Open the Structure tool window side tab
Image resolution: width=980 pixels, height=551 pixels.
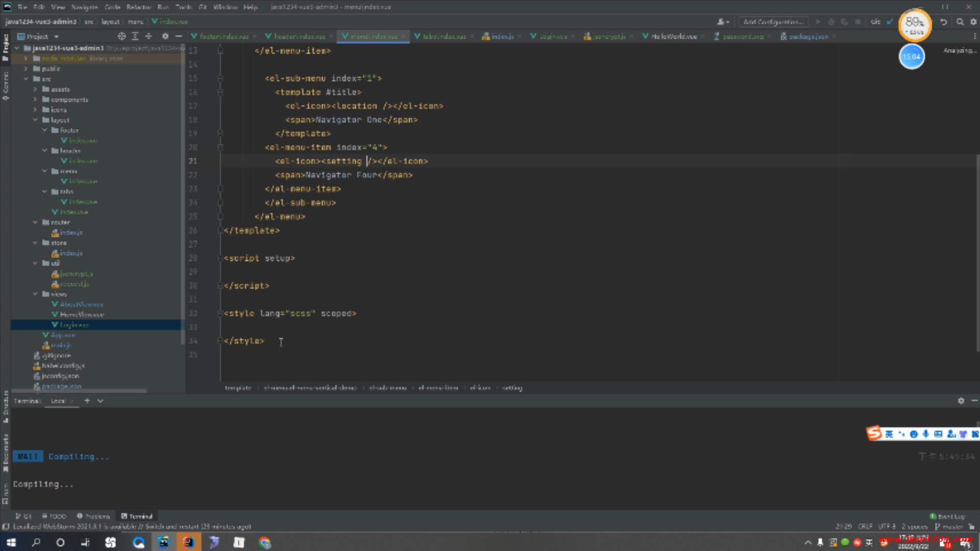(x=6, y=407)
